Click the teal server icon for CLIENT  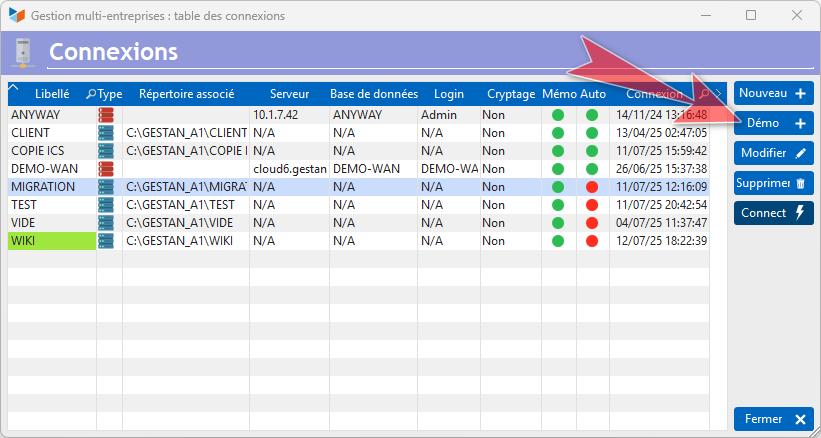tap(106, 133)
